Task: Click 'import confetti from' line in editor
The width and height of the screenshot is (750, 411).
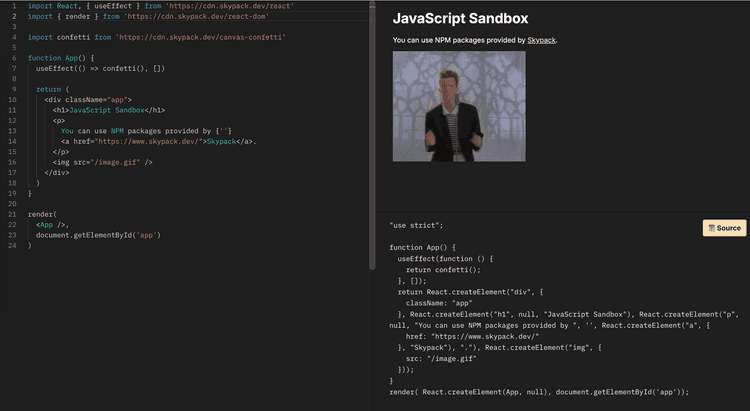Action: coord(156,37)
